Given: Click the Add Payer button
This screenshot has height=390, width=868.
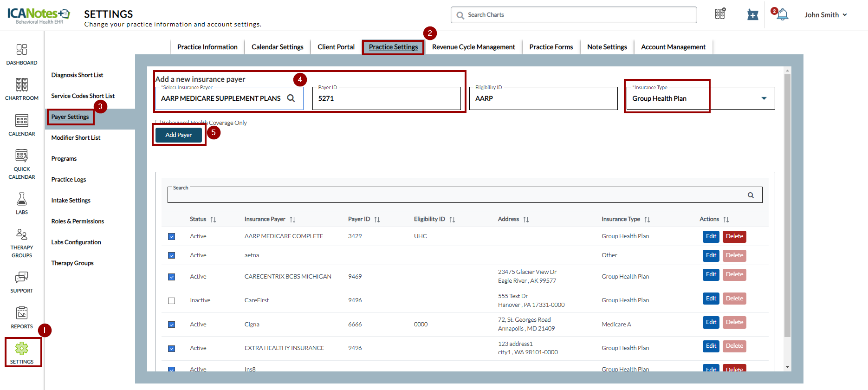Looking at the screenshot, I should [179, 135].
